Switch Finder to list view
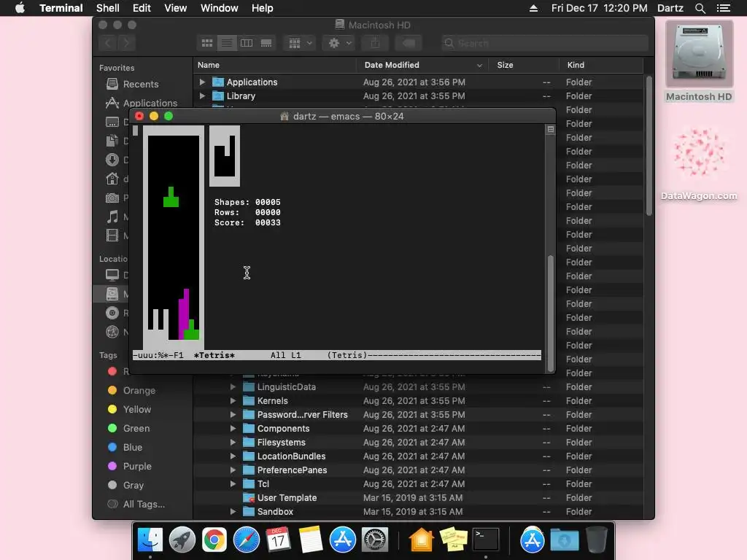Image resolution: width=747 pixels, height=560 pixels. pyautogui.click(x=227, y=43)
